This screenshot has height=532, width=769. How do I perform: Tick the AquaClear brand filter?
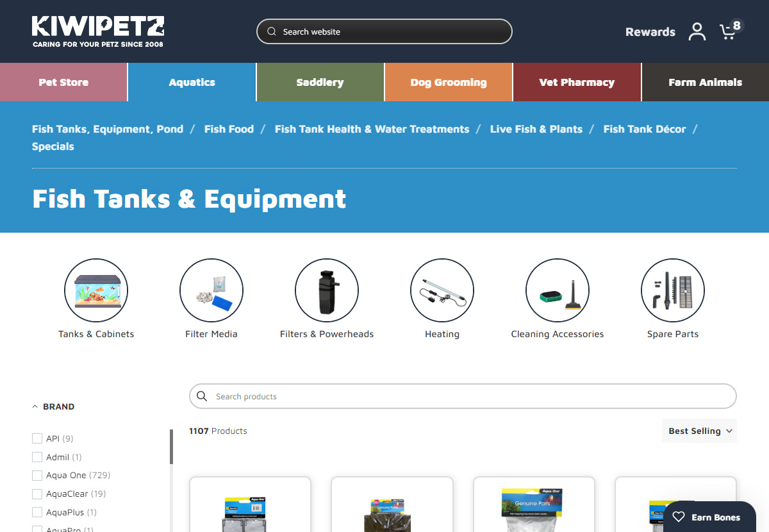[x=37, y=494]
